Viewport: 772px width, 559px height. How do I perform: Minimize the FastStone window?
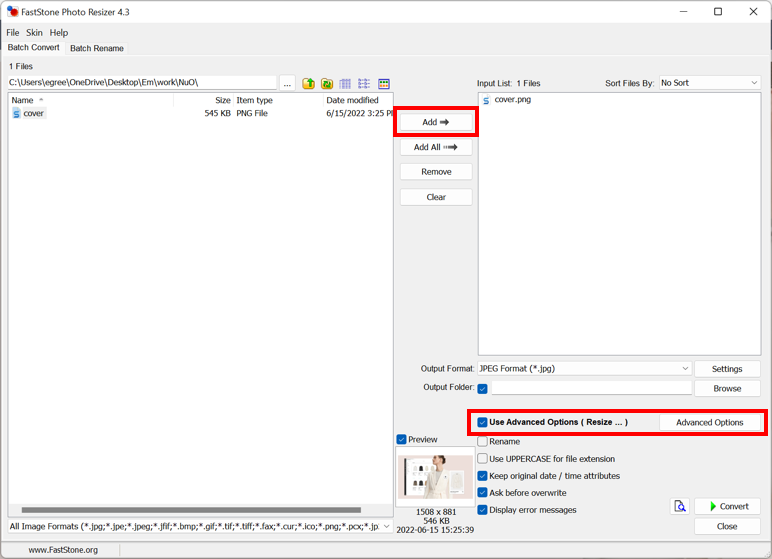[x=683, y=12]
